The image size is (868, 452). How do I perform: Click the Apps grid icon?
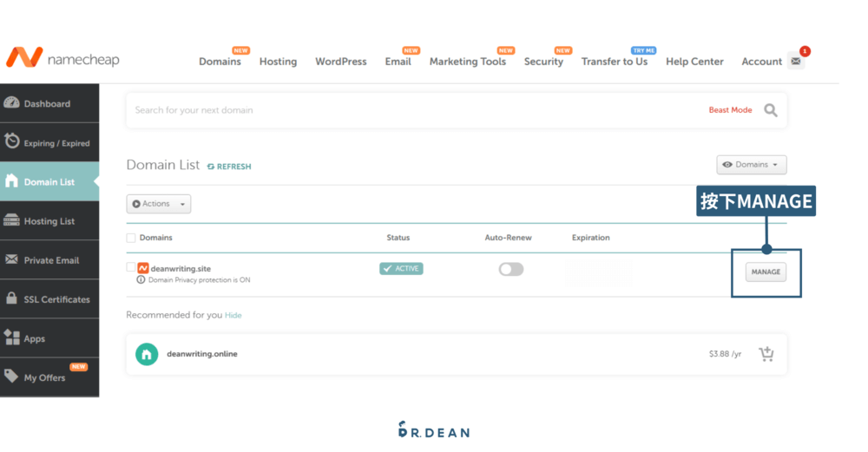(x=11, y=337)
